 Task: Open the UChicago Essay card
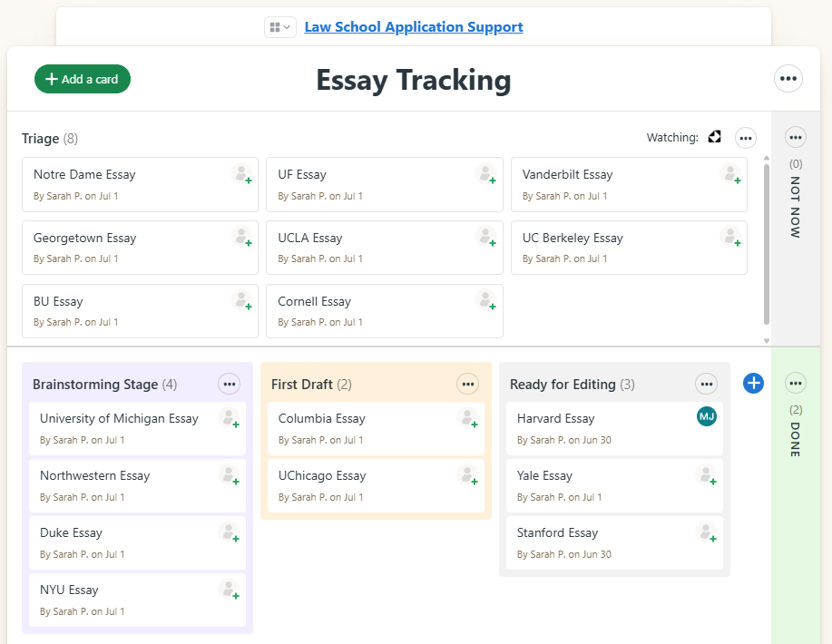pyautogui.click(x=377, y=486)
